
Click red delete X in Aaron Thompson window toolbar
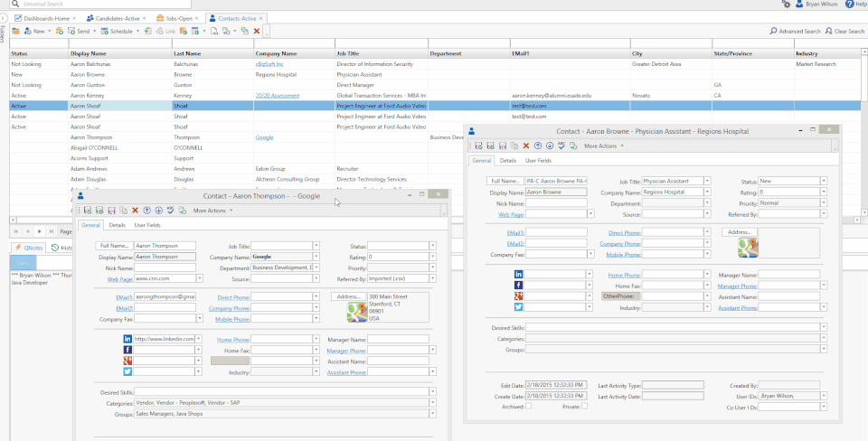coord(135,211)
